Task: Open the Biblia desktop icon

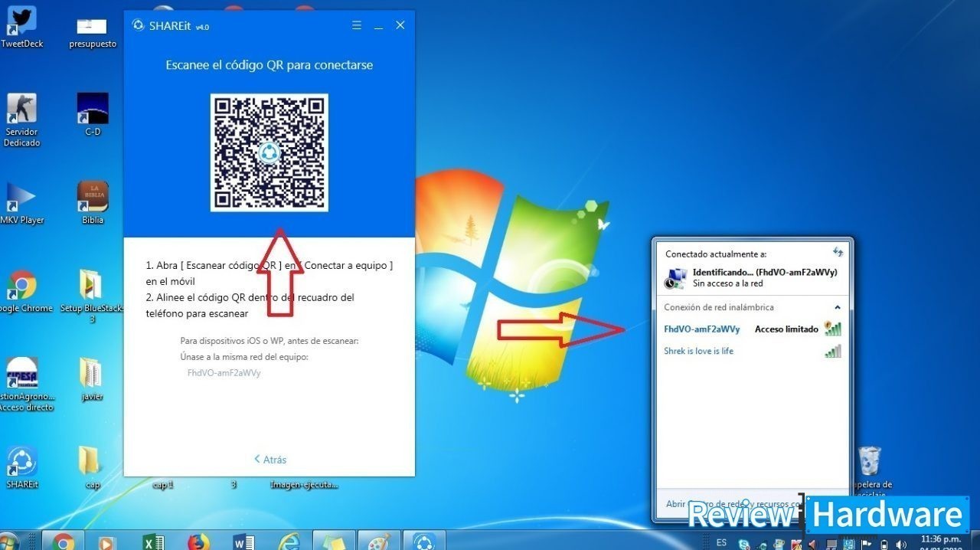Action: (x=93, y=203)
